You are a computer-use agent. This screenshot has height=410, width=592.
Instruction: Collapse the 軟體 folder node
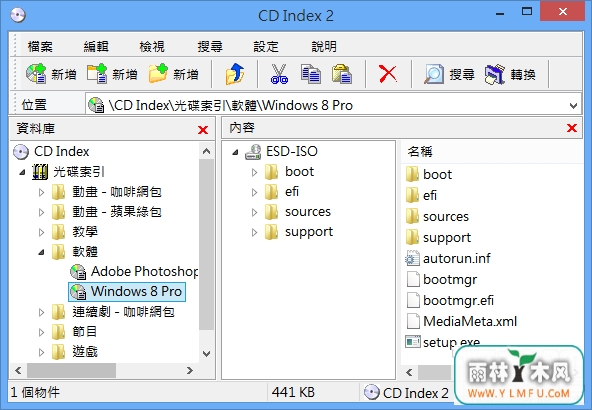coord(42,252)
